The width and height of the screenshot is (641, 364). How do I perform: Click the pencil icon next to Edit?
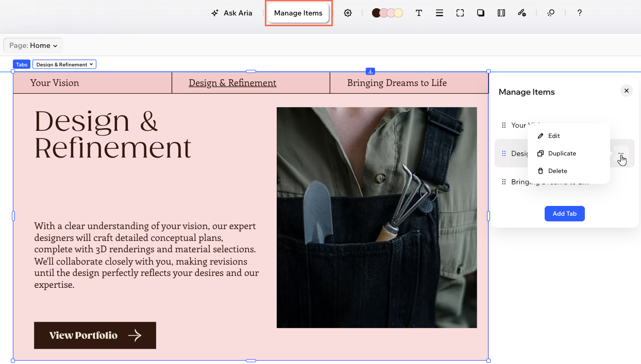point(541,136)
